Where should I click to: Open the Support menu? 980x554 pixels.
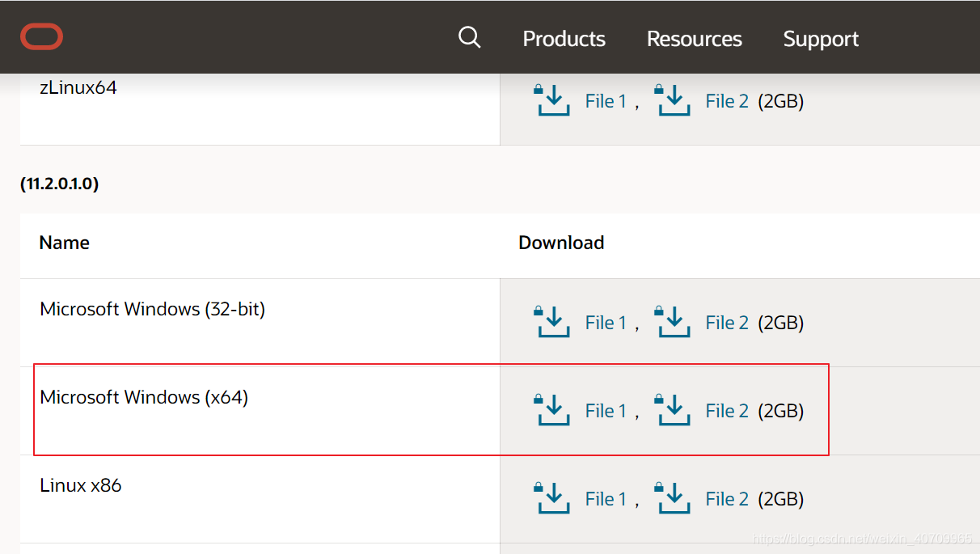click(821, 40)
